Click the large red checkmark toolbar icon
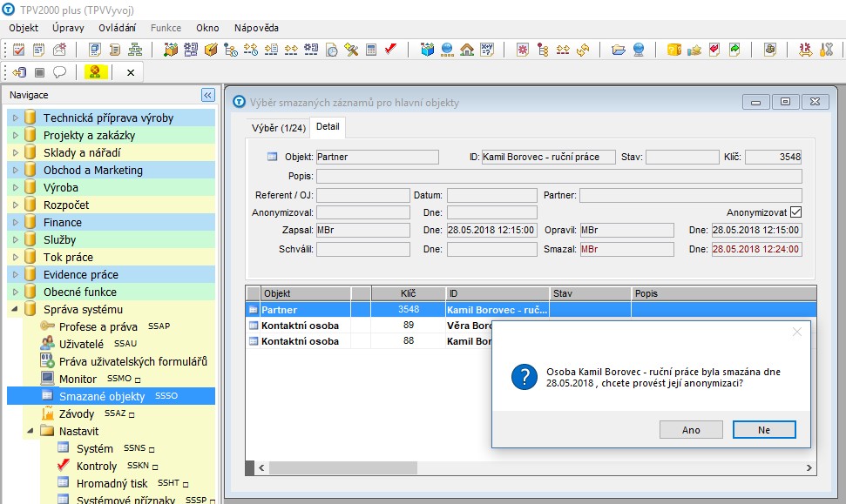Image resolution: width=846 pixels, height=504 pixels. [x=390, y=50]
